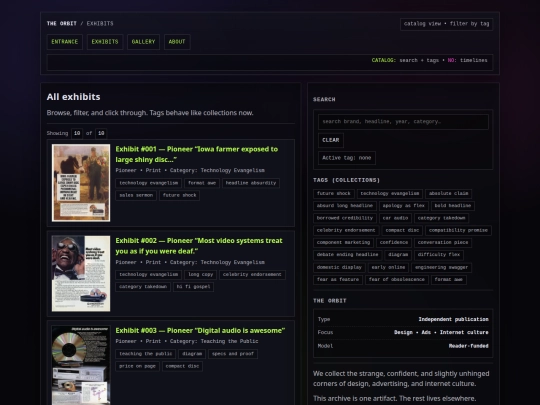Viewport: 540px width, 405px height.
Task: Select 'hi fi gospel' tag under Exhibit #002
Action: (194, 287)
